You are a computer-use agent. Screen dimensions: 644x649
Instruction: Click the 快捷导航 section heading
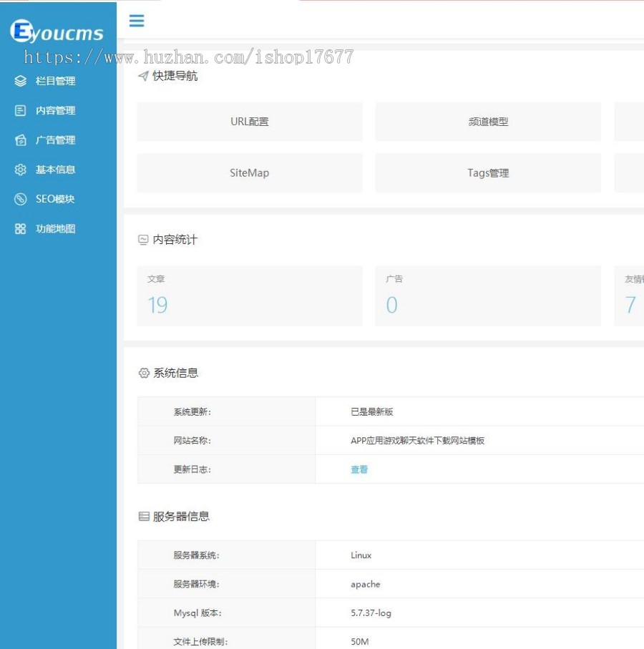(x=175, y=76)
